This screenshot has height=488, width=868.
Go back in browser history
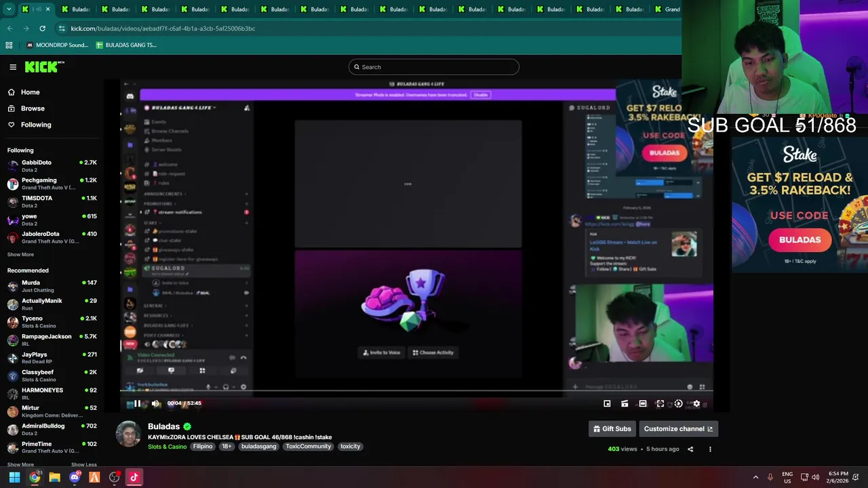click(x=9, y=28)
